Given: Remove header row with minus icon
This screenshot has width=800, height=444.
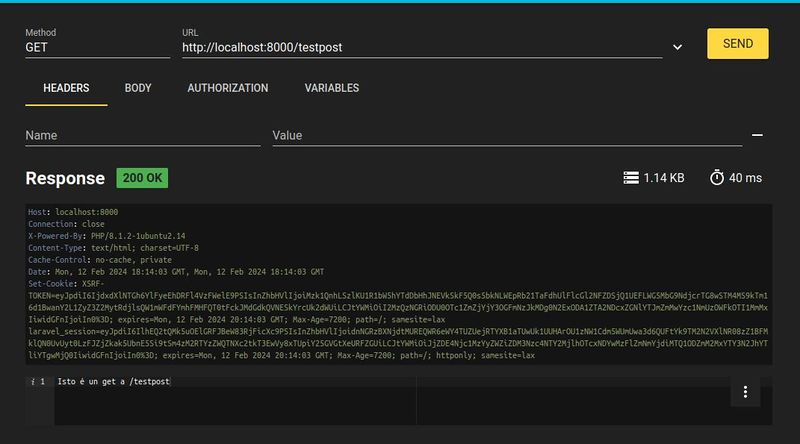Looking at the screenshot, I should pyautogui.click(x=757, y=135).
